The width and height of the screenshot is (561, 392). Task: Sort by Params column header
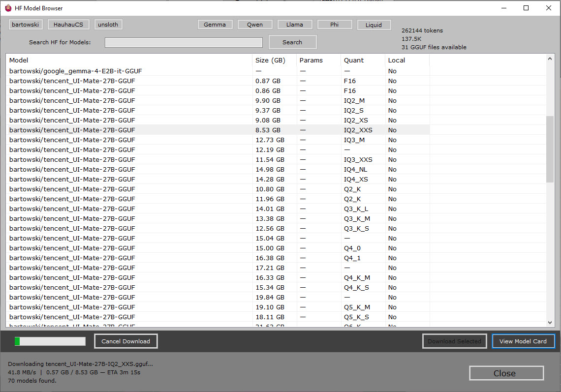click(x=318, y=60)
